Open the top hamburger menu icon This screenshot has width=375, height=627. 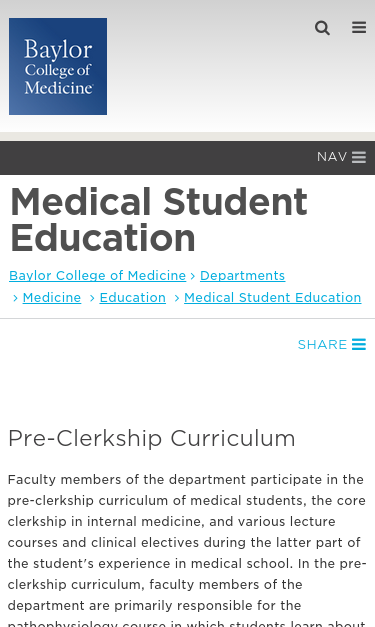359,28
